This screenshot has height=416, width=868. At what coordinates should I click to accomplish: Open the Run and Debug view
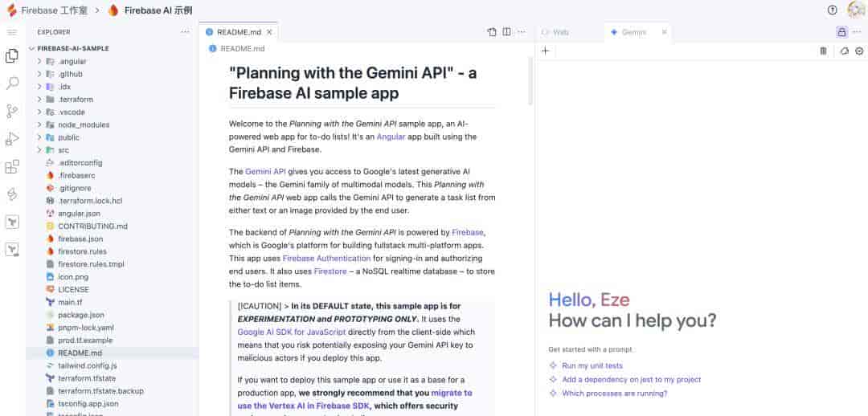click(x=11, y=139)
